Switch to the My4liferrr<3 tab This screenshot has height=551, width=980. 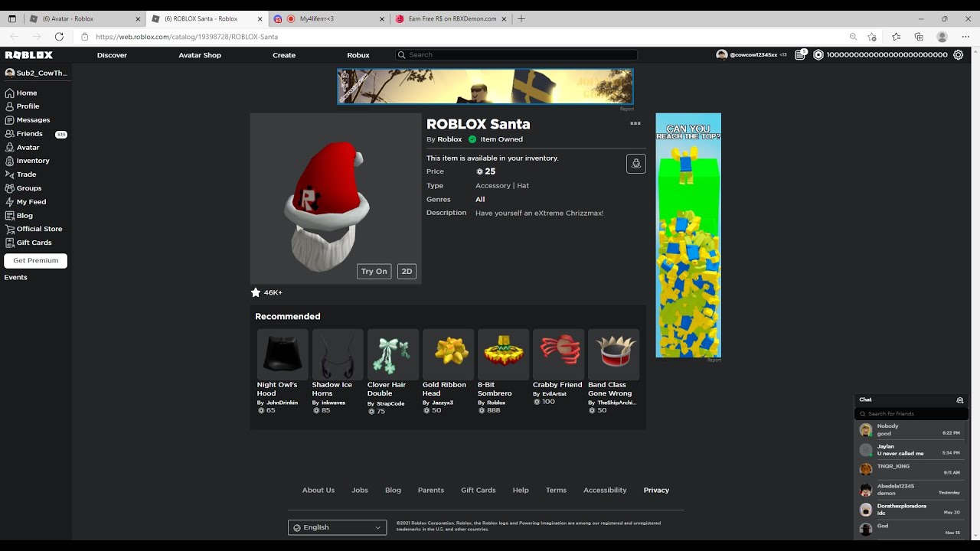pyautogui.click(x=328, y=18)
